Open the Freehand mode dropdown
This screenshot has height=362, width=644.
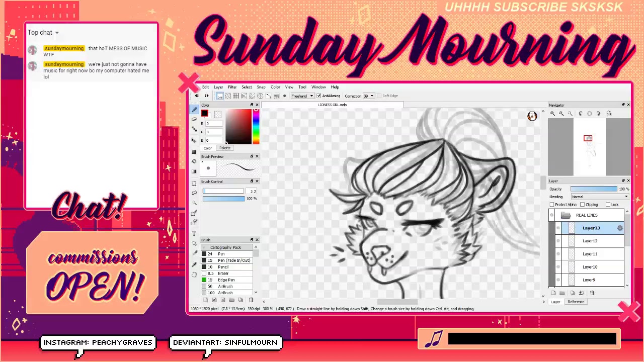pos(302,96)
